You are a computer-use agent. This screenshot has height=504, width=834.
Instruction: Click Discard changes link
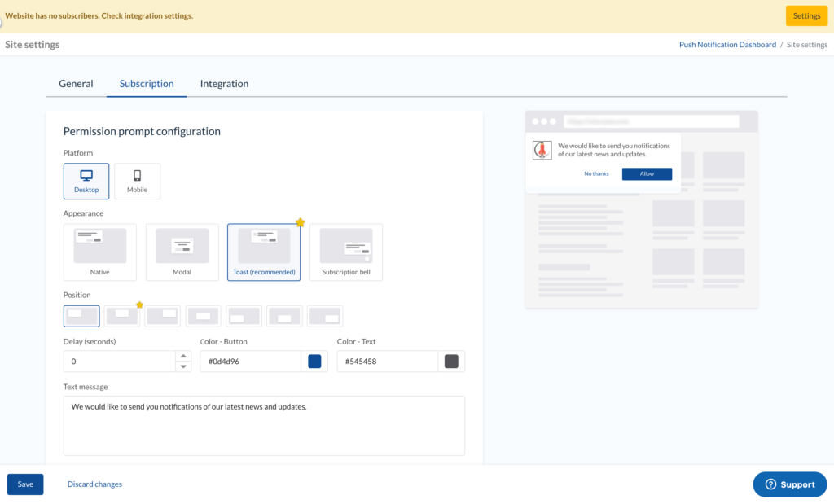pos(94,484)
